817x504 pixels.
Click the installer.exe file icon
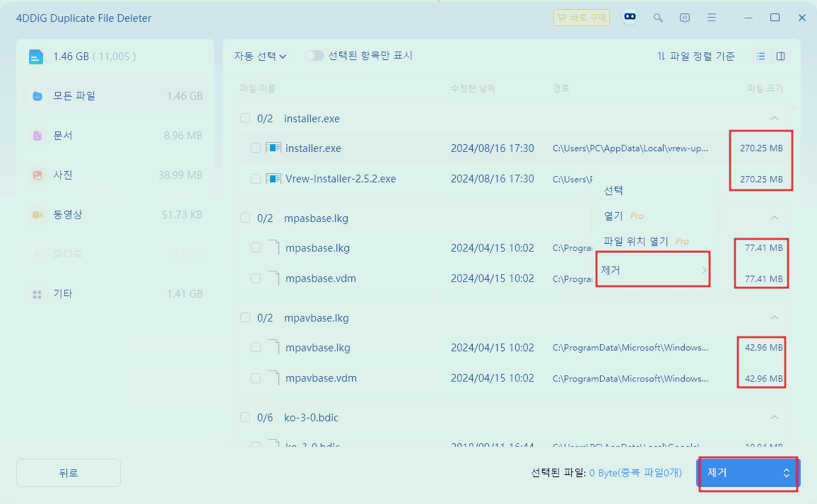[274, 148]
